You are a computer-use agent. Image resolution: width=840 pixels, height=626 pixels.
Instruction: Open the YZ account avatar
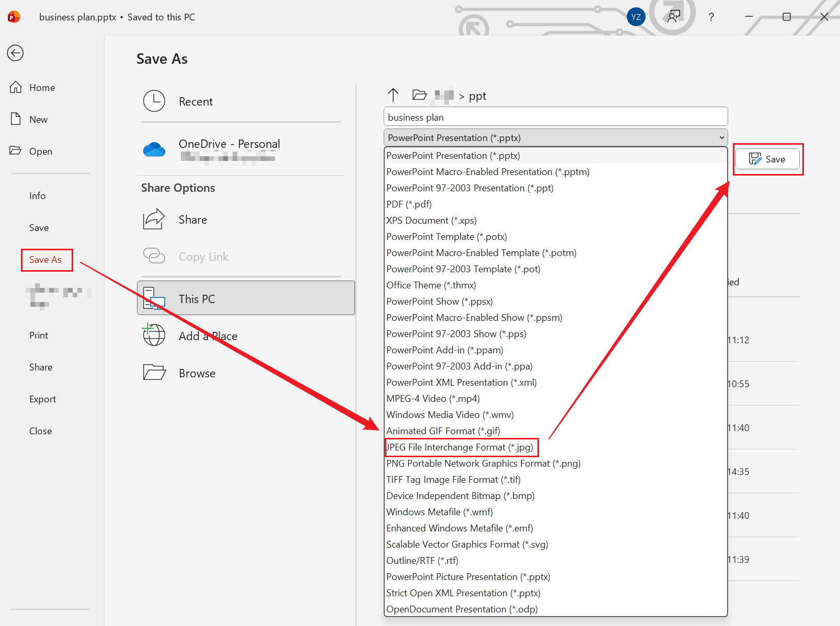(636, 17)
